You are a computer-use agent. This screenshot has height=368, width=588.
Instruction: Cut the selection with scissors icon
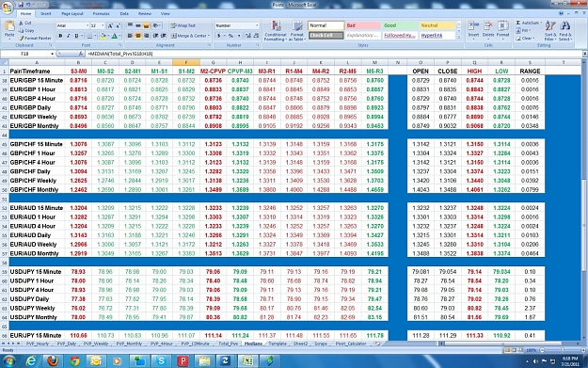coord(25,23)
